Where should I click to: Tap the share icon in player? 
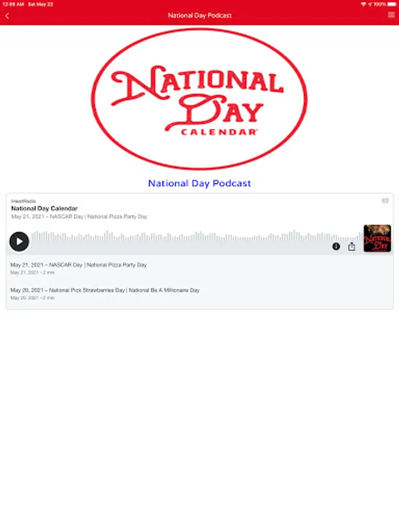tap(352, 246)
